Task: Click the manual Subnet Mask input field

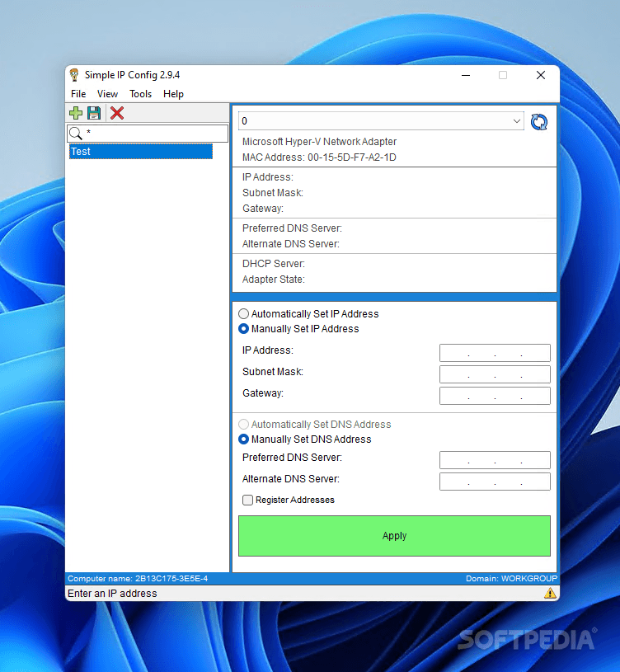Action: (x=495, y=374)
